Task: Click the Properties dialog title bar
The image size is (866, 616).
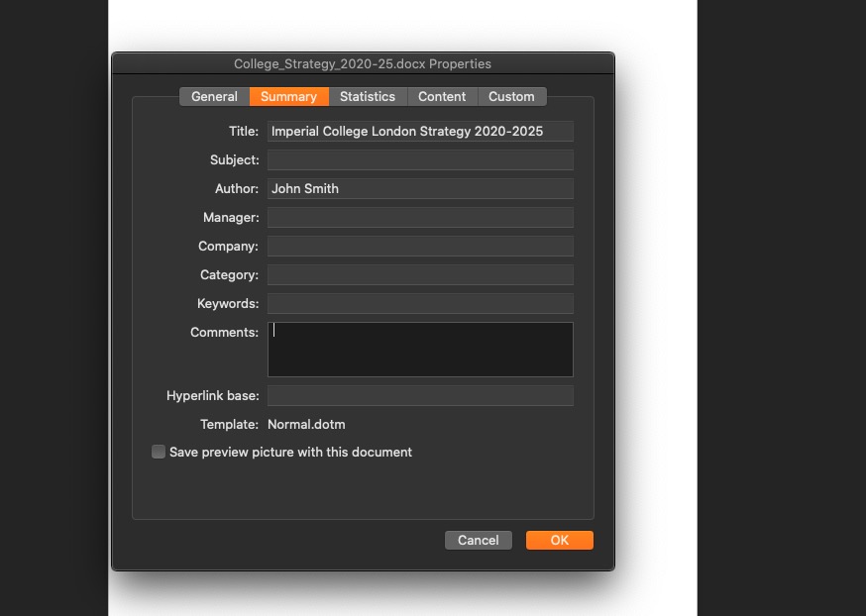Action: pyautogui.click(x=363, y=63)
